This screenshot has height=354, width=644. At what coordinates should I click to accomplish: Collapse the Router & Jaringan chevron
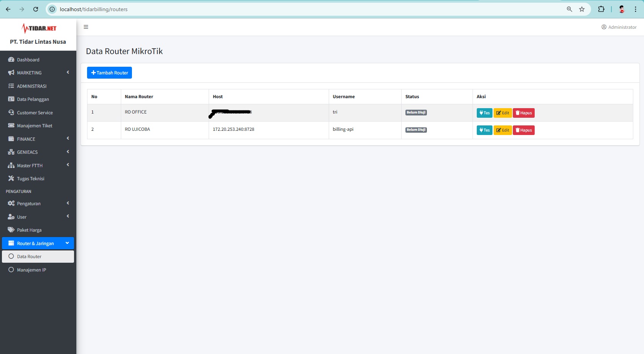pyautogui.click(x=67, y=243)
